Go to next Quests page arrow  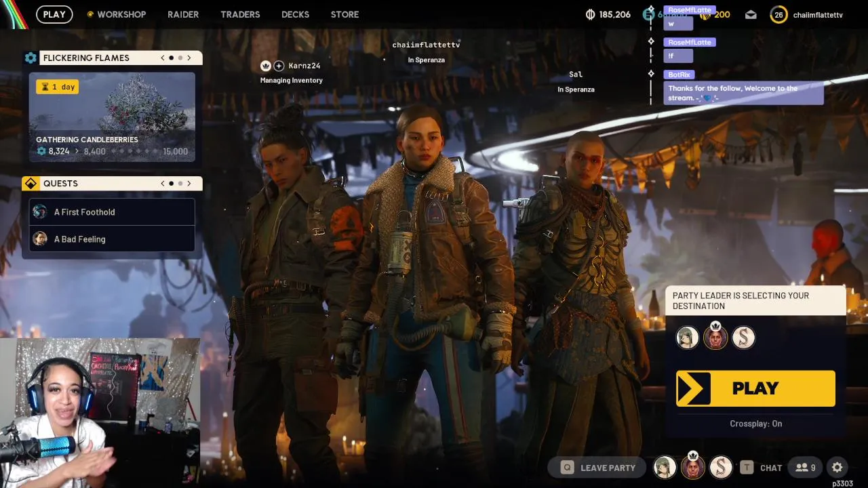[189, 184]
